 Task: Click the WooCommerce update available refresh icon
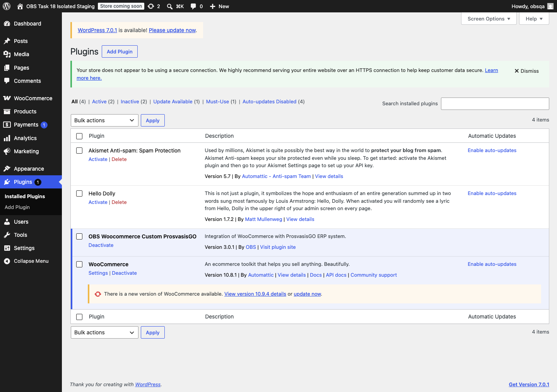click(x=98, y=294)
